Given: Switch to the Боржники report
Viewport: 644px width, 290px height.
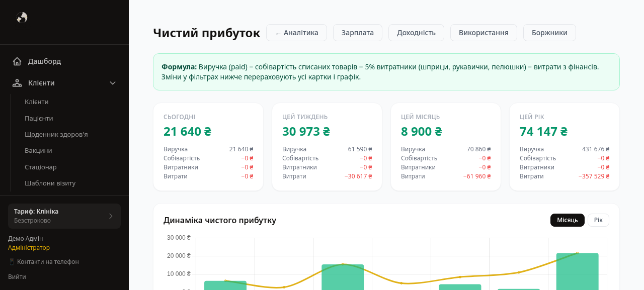Looking at the screenshot, I should click(549, 33).
